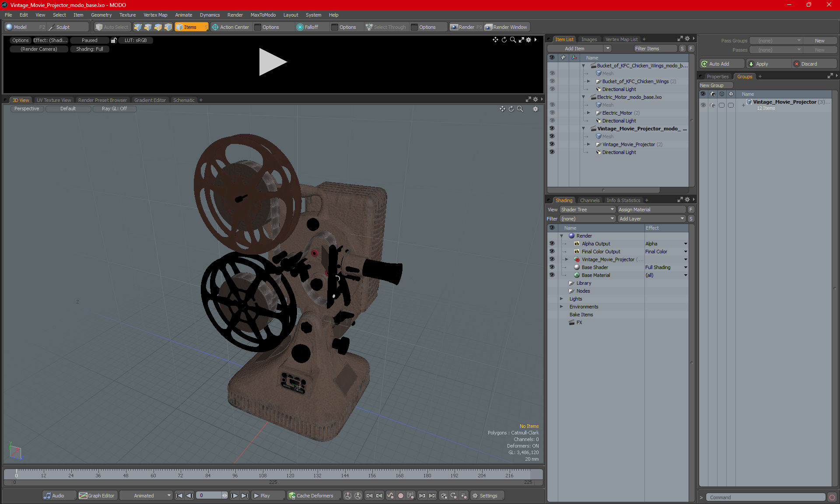
Task: Click the Assign Material button
Action: pyautogui.click(x=651, y=210)
